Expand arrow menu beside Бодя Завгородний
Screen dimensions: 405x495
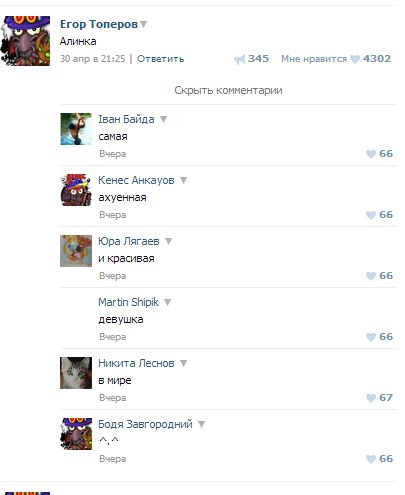point(201,424)
